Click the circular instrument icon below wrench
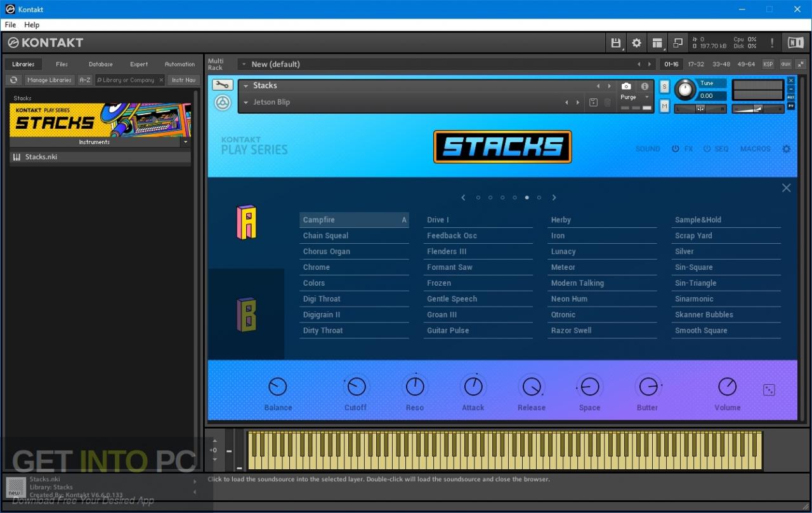812x513 pixels. pyautogui.click(x=223, y=103)
